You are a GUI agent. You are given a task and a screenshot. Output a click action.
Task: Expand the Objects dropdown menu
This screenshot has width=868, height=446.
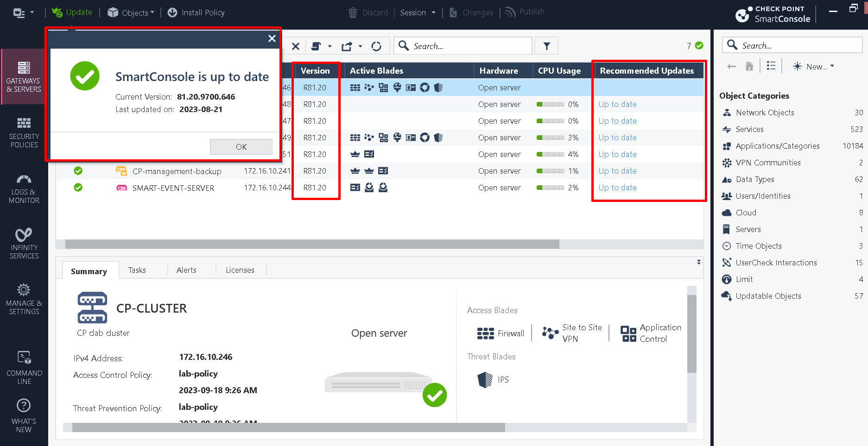pyautogui.click(x=131, y=13)
